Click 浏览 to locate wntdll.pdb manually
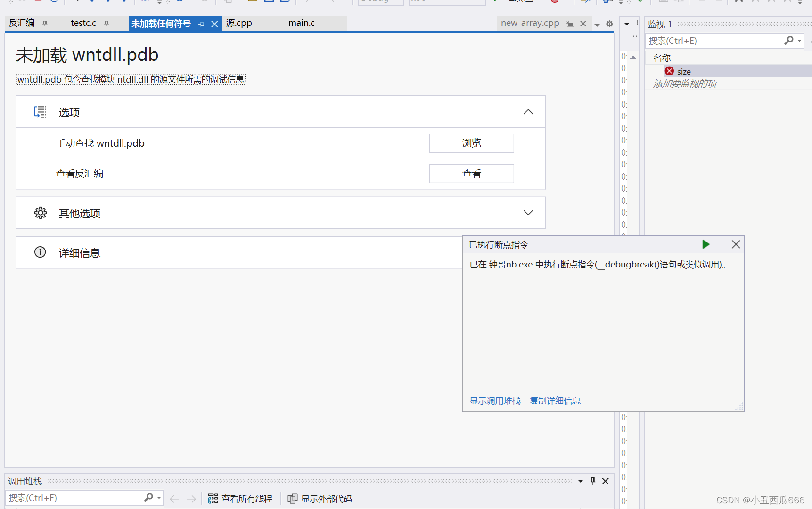The width and height of the screenshot is (812, 509). click(x=471, y=143)
